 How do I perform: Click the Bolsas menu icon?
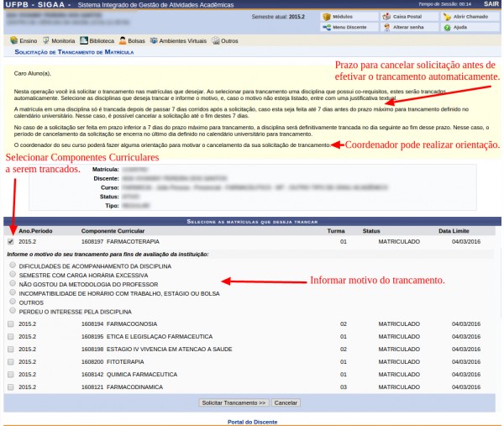point(123,40)
